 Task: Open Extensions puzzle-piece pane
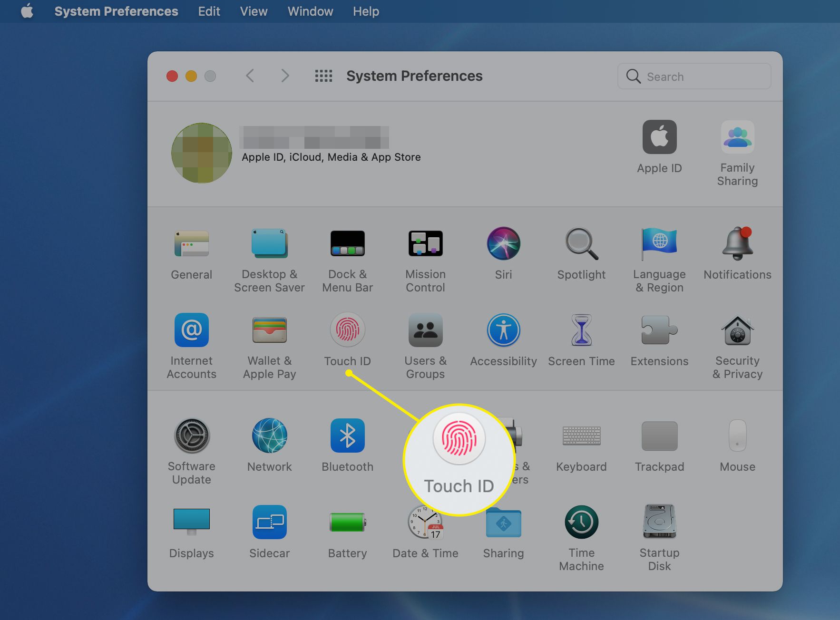click(x=659, y=330)
